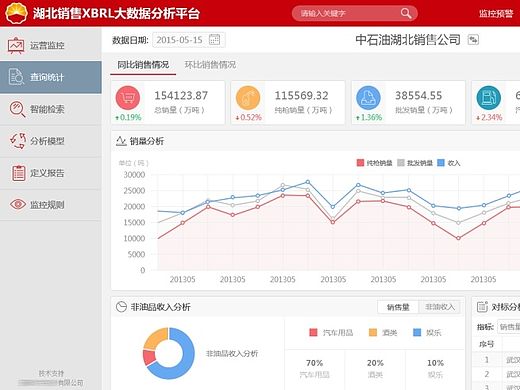520x390 pixels.
Task: Open 监控规则 sidebar item
Action: [51, 205]
